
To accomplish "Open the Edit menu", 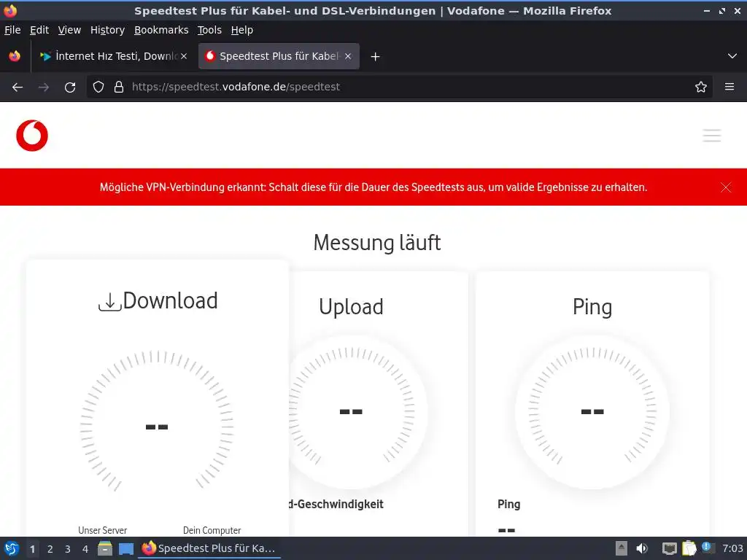I will point(39,30).
